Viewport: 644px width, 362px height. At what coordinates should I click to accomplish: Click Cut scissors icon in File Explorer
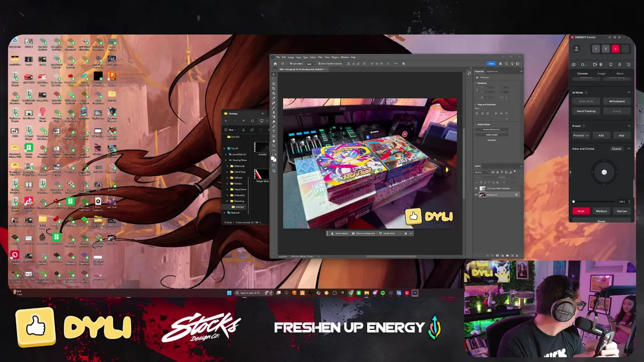click(x=244, y=130)
